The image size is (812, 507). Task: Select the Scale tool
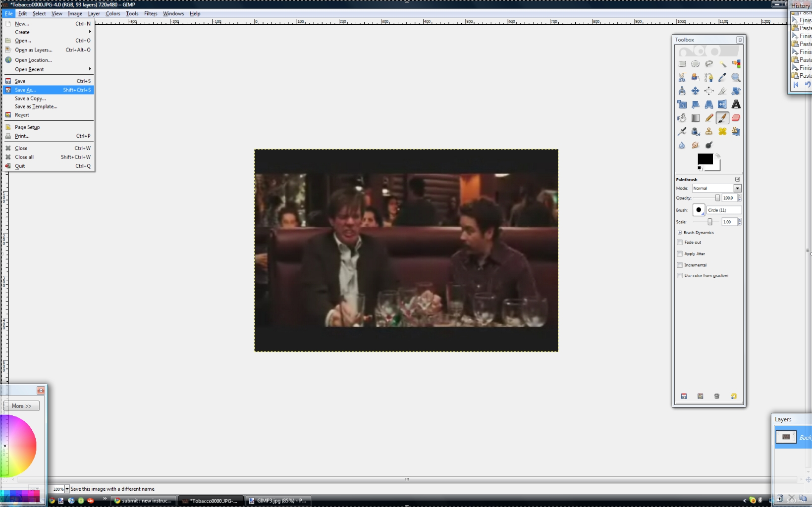682,104
